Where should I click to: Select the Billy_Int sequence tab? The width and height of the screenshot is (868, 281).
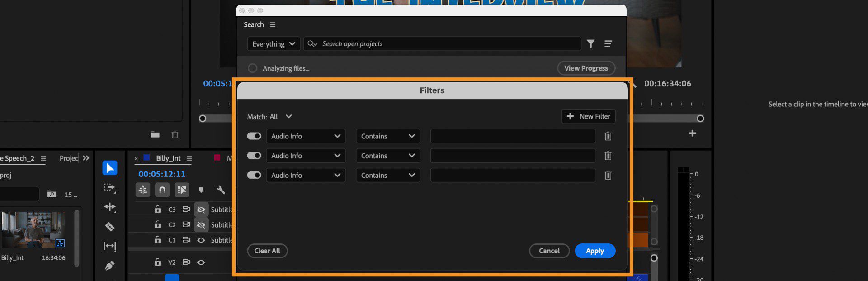click(168, 158)
